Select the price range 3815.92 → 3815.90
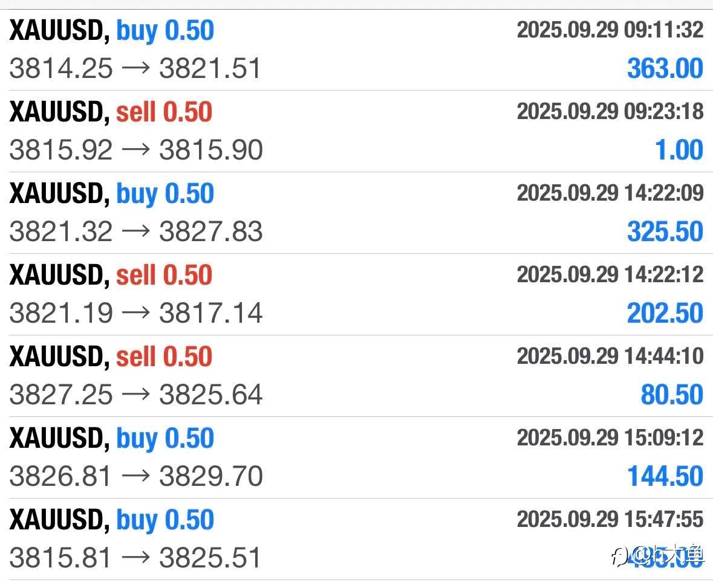The height and width of the screenshot is (588, 713). (135, 150)
